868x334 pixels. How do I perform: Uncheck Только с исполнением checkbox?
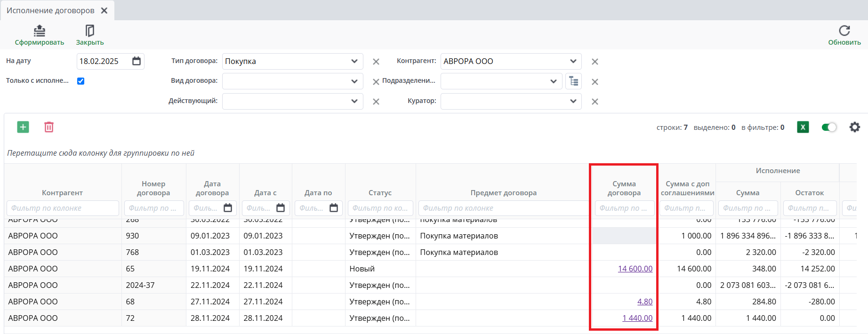[81, 81]
